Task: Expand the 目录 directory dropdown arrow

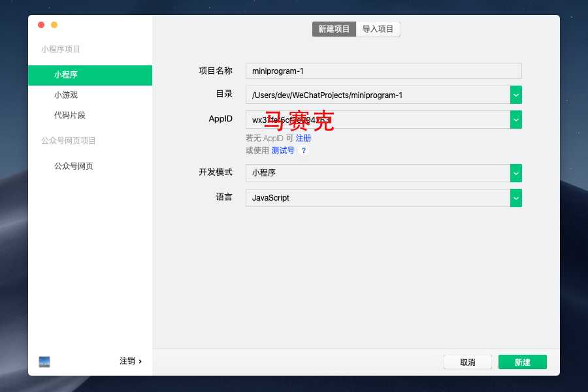Action: pos(516,95)
